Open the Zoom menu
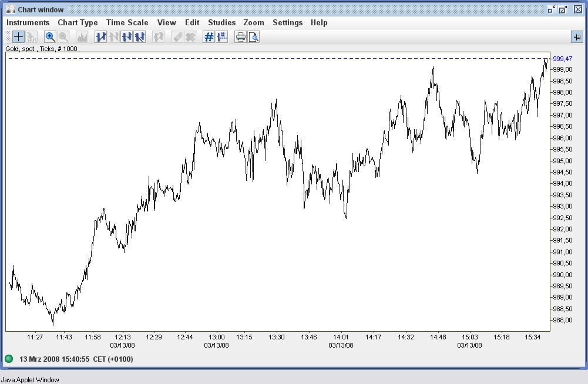Viewport: 588px width, 384px height. (254, 22)
